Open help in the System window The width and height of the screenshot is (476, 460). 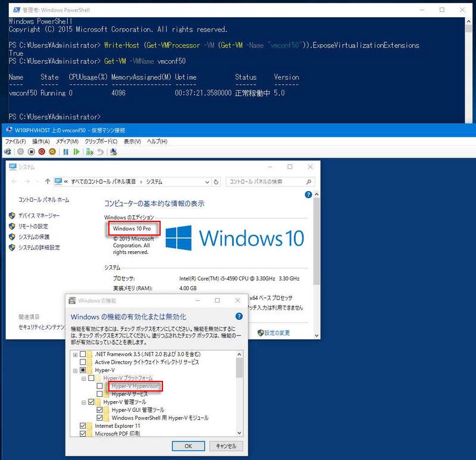[308, 195]
